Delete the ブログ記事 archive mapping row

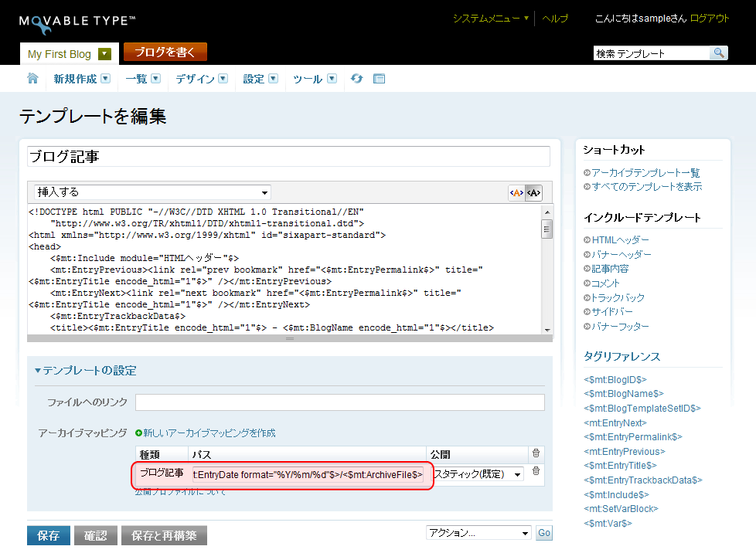[536, 471]
